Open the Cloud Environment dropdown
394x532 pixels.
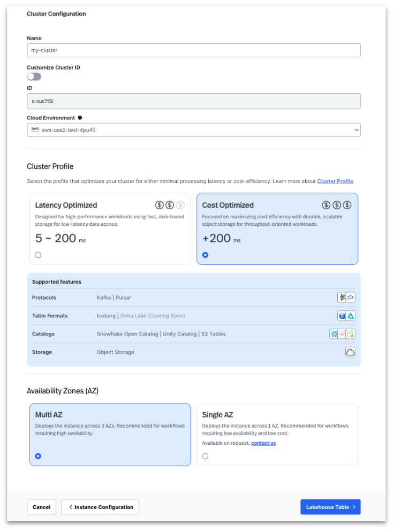click(x=194, y=130)
